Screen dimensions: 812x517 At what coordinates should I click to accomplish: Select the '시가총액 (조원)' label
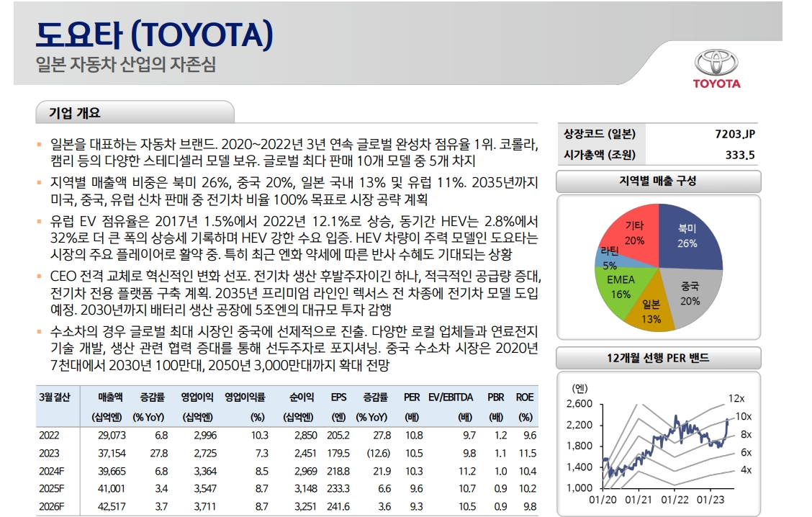(600, 155)
